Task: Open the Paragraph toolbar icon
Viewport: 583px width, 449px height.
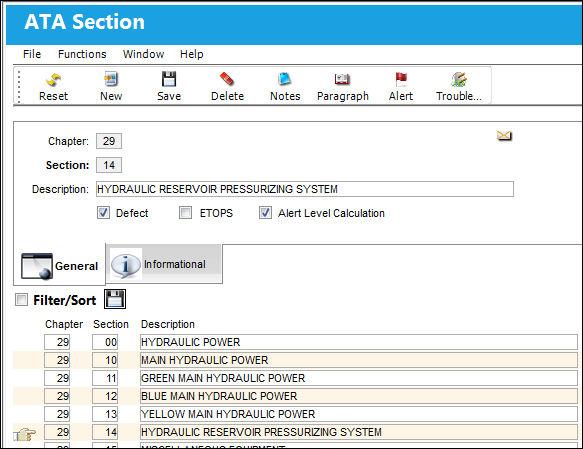Action: coord(342,79)
